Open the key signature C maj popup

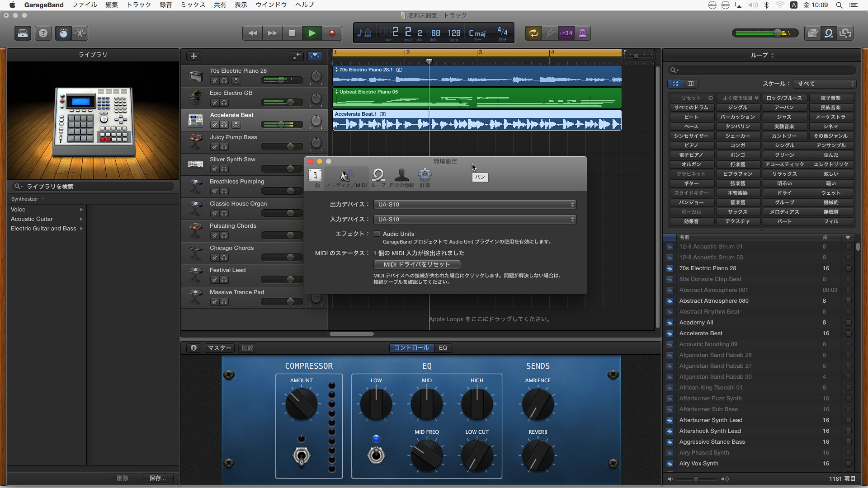pyautogui.click(x=477, y=33)
